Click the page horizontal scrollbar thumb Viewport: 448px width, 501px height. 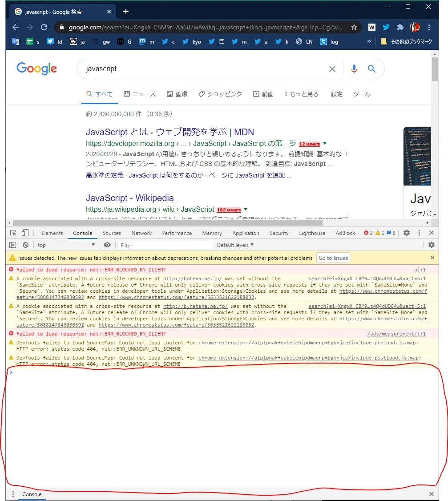click(x=168, y=222)
